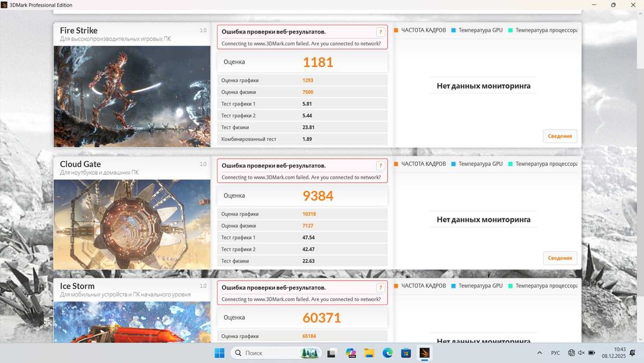Open clock and date 10:43 08.12.2025
This screenshot has width=644, height=363.
coord(614,353)
